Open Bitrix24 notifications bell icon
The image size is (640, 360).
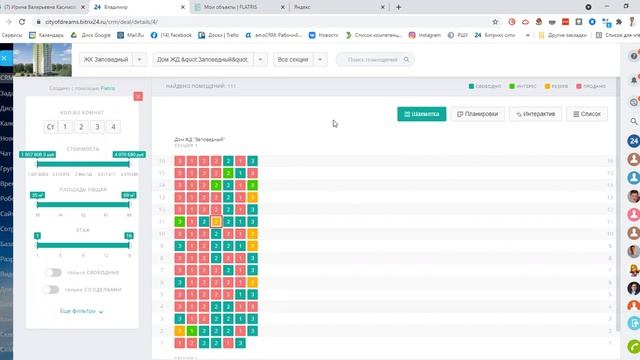tap(634, 80)
